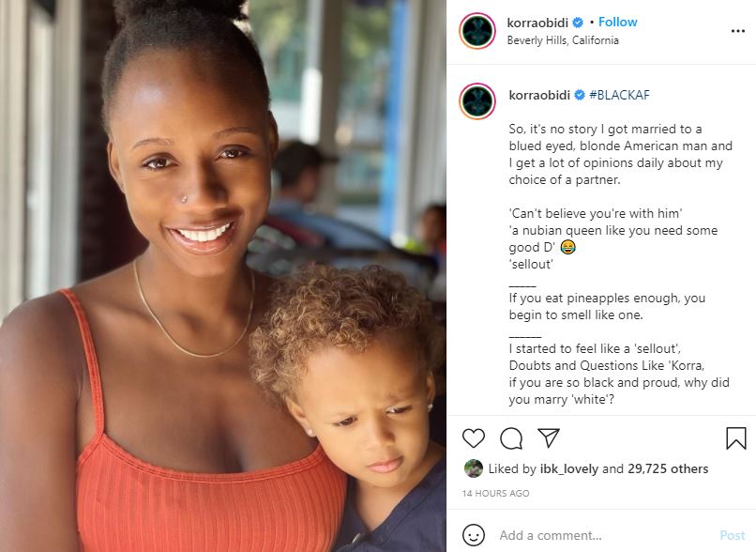This screenshot has width=756, height=552.
Task: Open korraobidi username in the header
Action: tap(538, 23)
